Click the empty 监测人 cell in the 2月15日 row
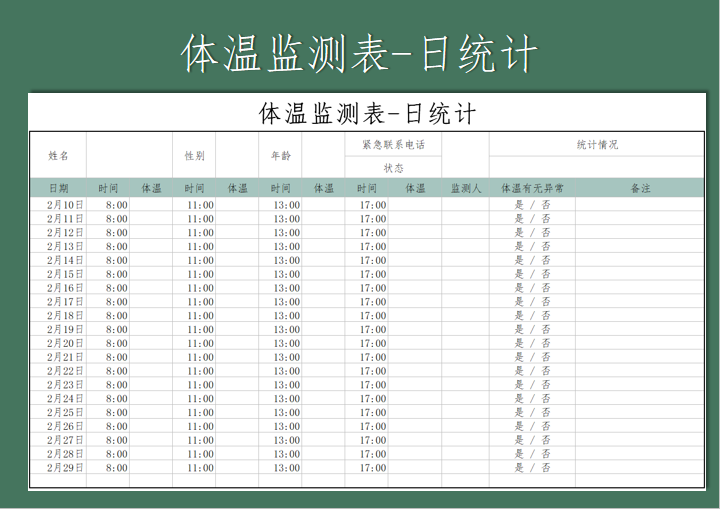720x509 pixels. click(466, 274)
